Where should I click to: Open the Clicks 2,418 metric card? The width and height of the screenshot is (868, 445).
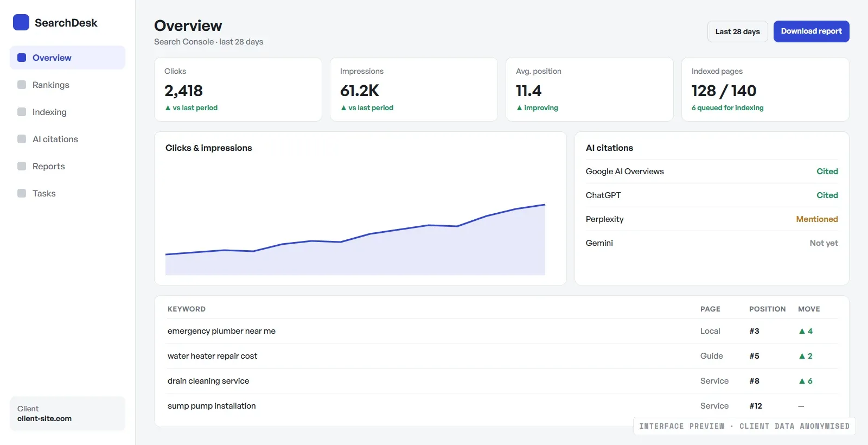(x=238, y=89)
